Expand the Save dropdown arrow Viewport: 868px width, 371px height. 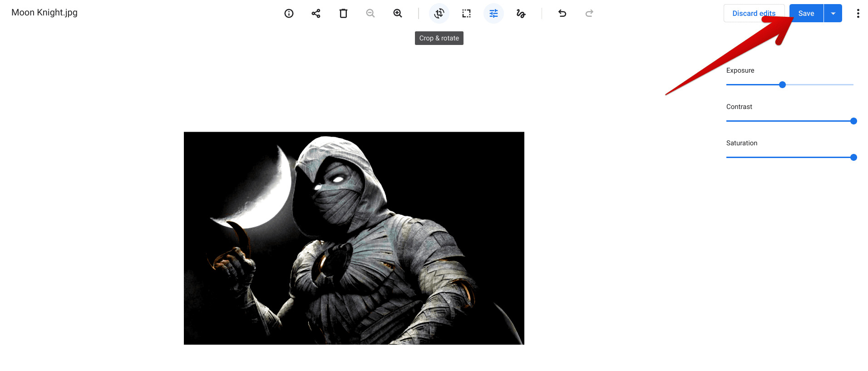click(833, 13)
